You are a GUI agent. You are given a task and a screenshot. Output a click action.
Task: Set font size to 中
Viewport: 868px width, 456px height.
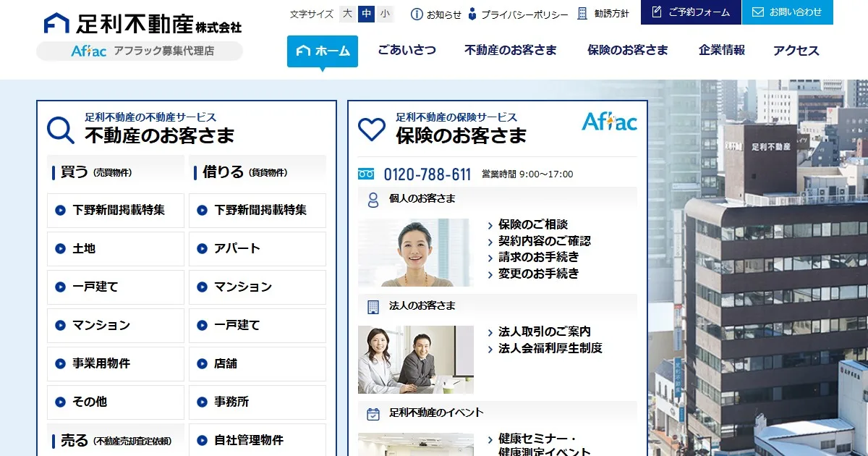point(366,14)
